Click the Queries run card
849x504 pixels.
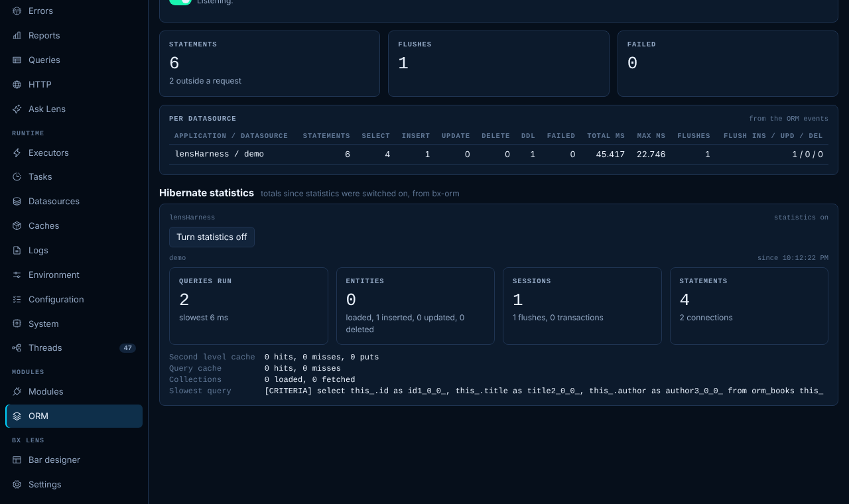(x=249, y=306)
